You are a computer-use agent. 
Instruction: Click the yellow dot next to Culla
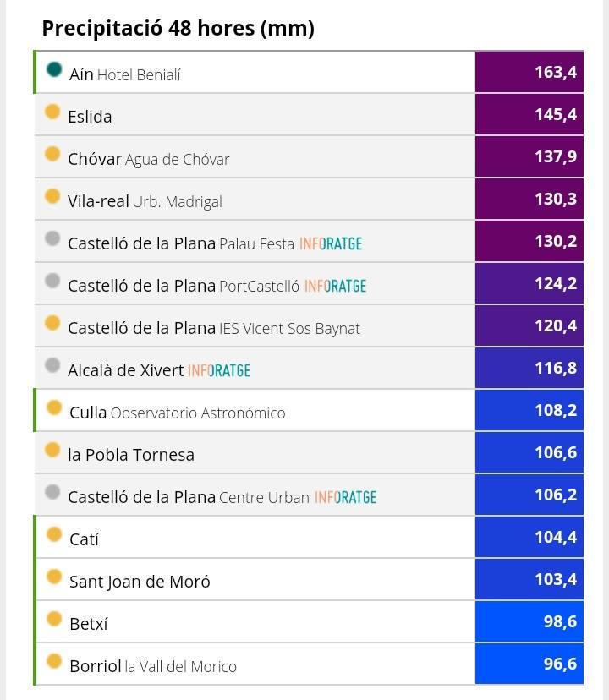54,407
